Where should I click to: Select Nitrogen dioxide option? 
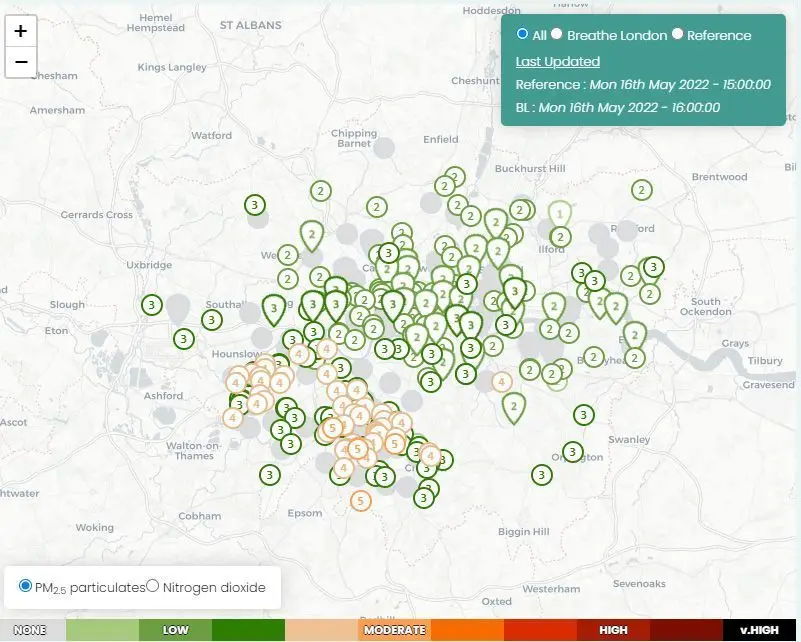coord(152,585)
